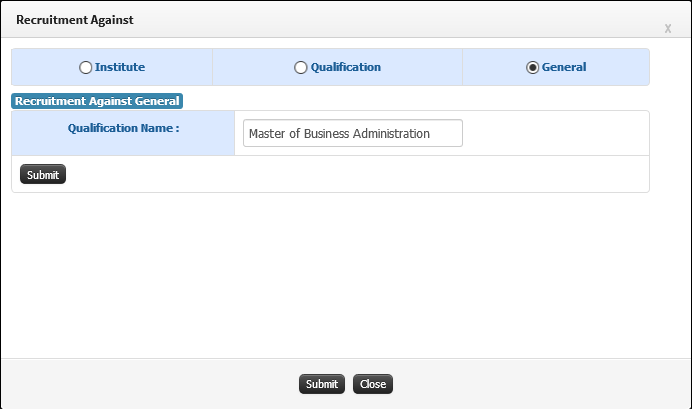Click Submit below the Qualification Name row

43,174
